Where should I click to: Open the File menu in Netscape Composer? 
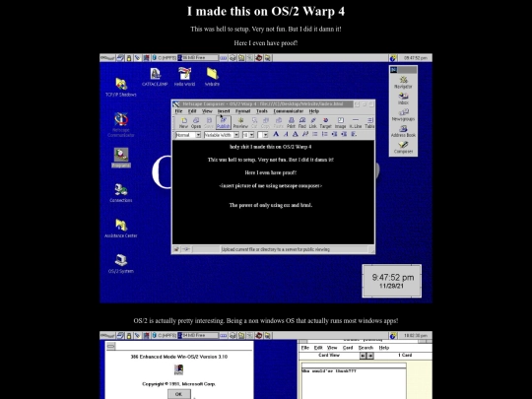pyautogui.click(x=178, y=111)
